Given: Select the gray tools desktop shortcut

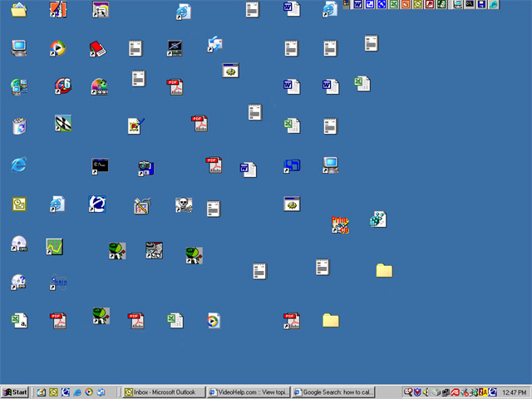Looking at the screenshot, I should click(x=154, y=250).
